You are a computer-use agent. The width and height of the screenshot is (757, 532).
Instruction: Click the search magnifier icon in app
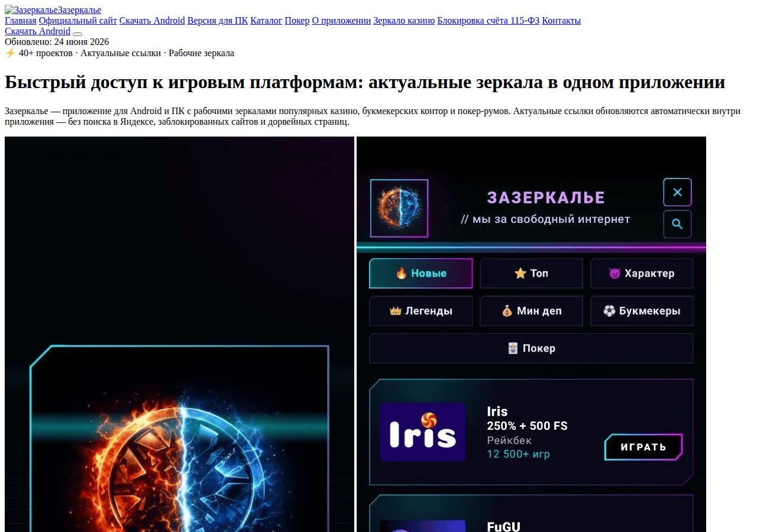click(678, 224)
